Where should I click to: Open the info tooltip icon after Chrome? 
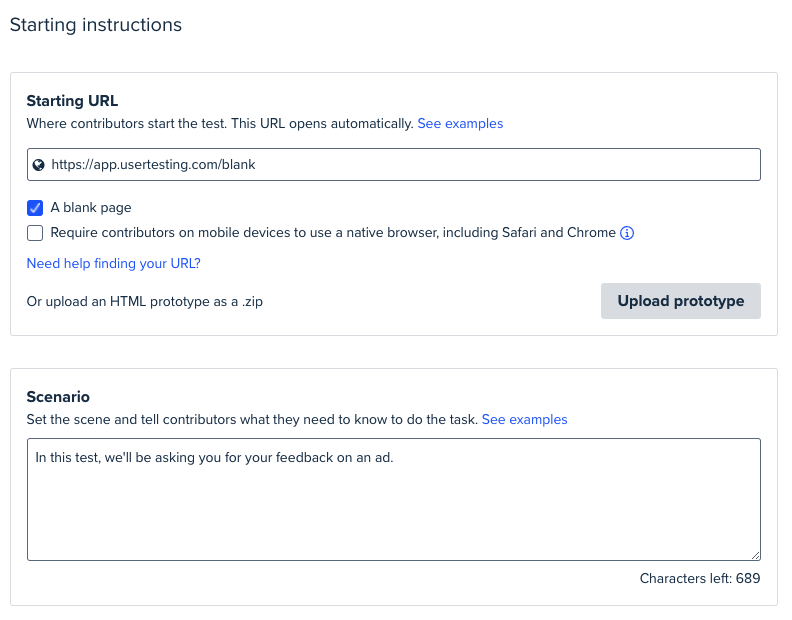[x=627, y=233]
